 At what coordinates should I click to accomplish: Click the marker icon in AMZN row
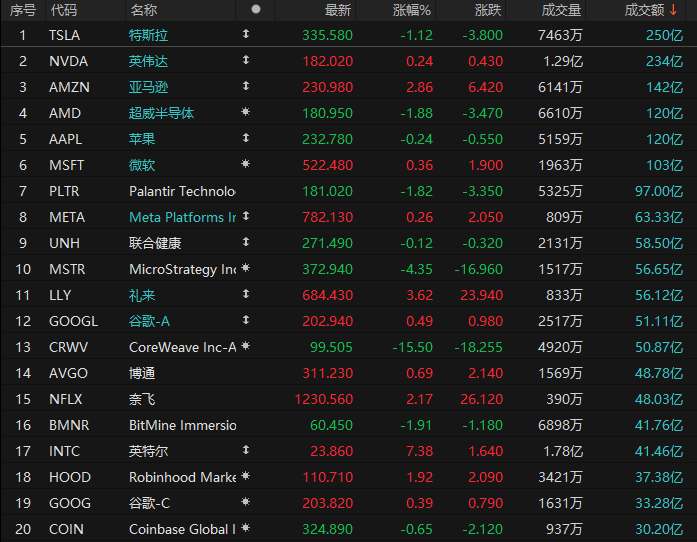tap(246, 86)
